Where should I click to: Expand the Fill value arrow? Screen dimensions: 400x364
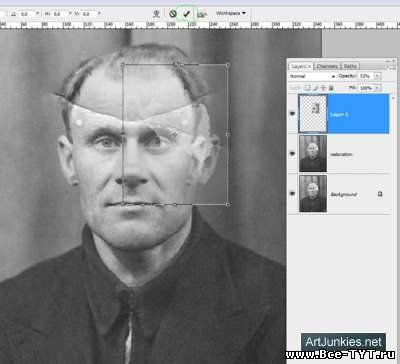377,88
